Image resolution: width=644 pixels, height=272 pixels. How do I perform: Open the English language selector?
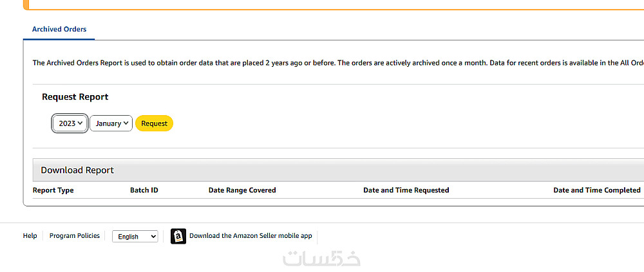pyautogui.click(x=135, y=237)
